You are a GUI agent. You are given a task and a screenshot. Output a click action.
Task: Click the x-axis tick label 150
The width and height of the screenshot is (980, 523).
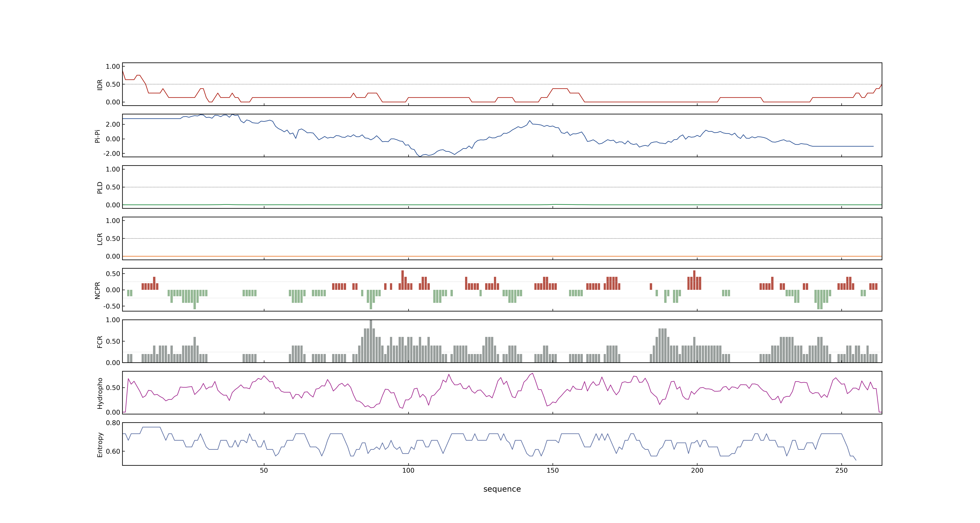[552, 470]
